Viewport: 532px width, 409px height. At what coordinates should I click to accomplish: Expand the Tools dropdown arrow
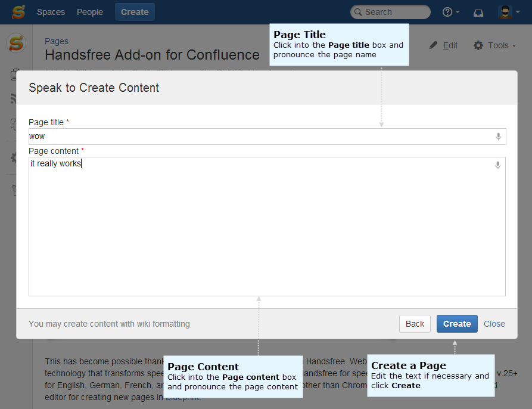tap(514, 46)
